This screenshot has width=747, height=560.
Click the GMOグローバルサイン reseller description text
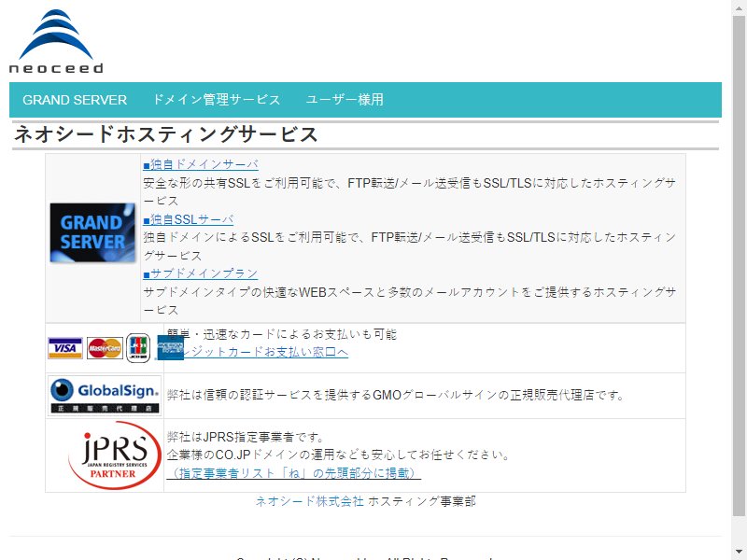(395, 395)
